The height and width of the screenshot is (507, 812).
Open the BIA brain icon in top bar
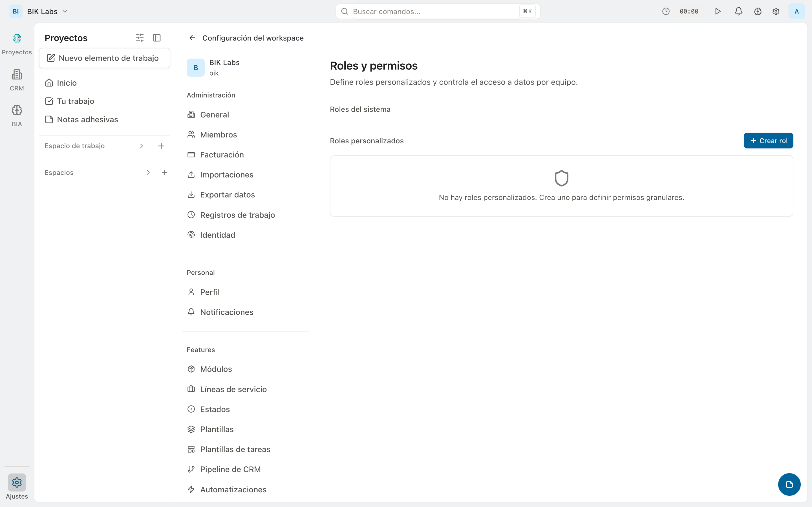tap(757, 11)
